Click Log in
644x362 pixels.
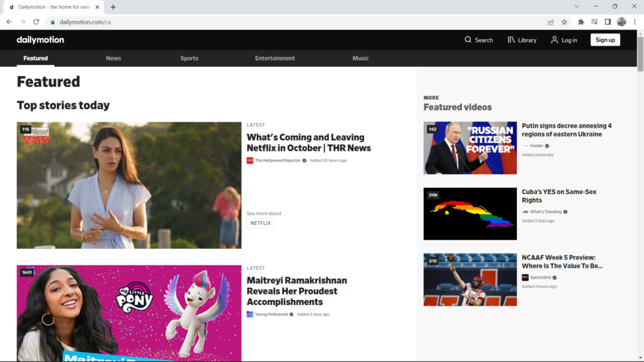click(564, 40)
